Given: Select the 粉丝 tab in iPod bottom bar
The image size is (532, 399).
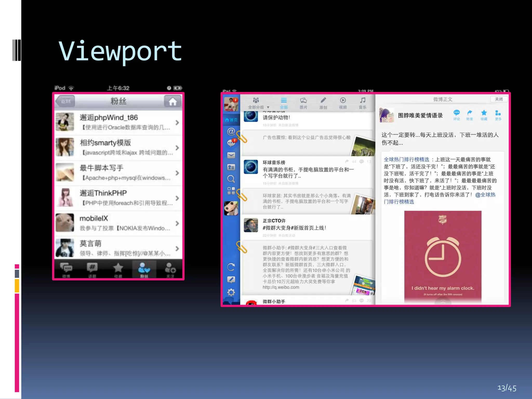Looking at the screenshot, I should coord(144,269).
